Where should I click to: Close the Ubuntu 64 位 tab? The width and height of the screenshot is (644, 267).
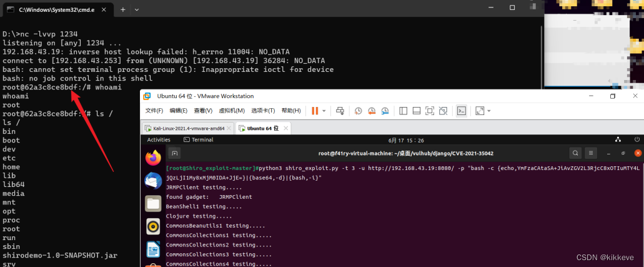click(286, 128)
